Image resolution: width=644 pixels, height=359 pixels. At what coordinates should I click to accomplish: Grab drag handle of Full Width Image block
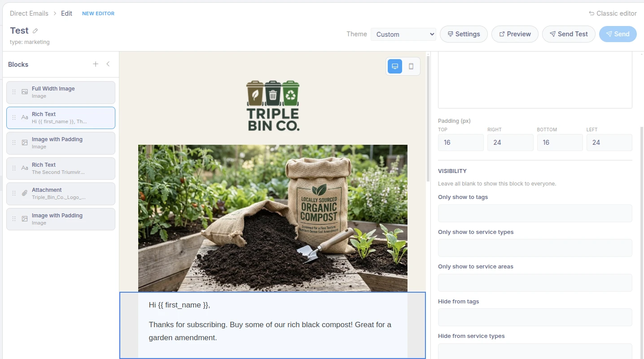click(14, 92)
